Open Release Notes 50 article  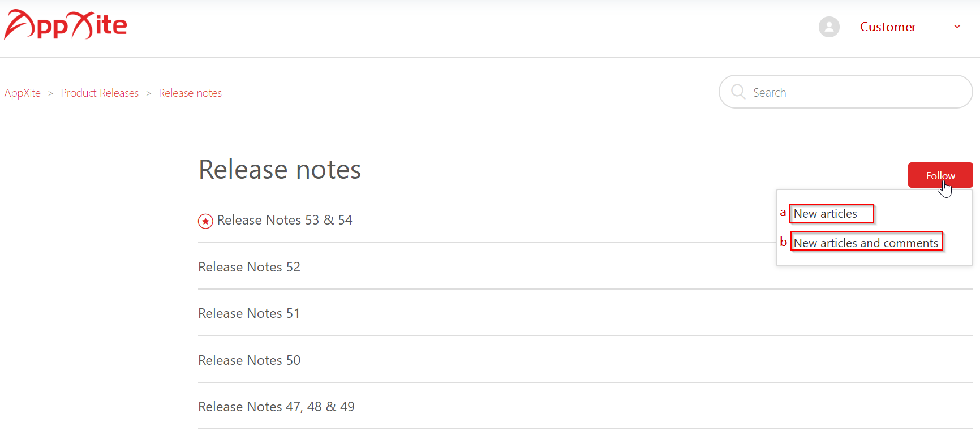click(249, 360)
